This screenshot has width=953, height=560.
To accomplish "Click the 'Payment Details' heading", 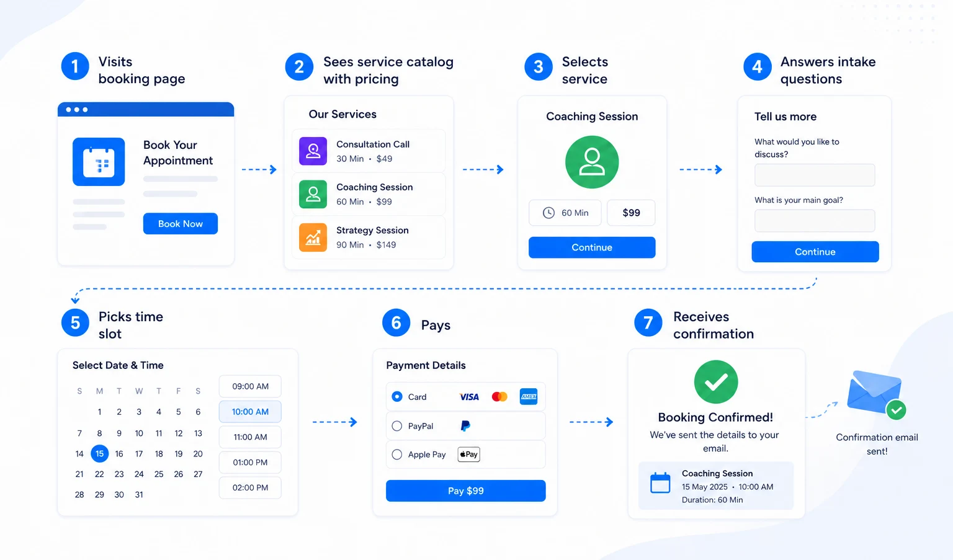I will click(426, 365).
